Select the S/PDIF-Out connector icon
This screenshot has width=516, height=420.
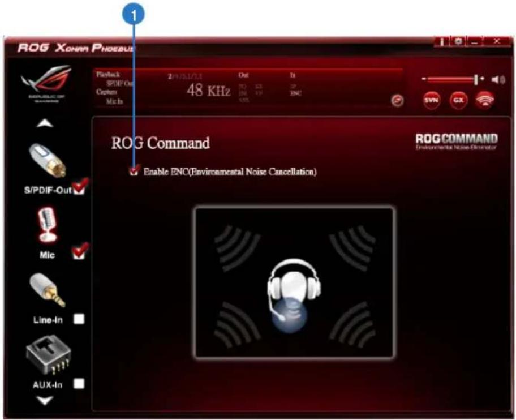[x=48, y=160]
